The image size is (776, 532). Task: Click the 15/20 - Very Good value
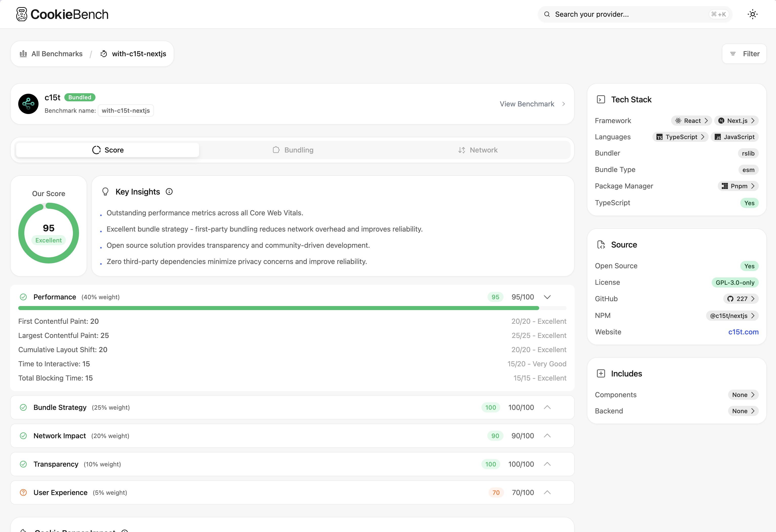pyautogui.click(x=537, y=364)
